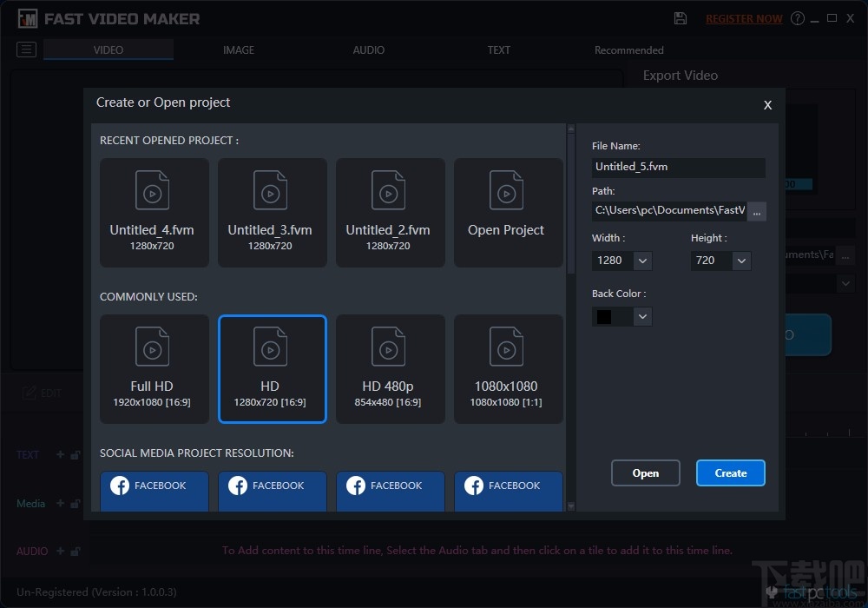Click the black Back Color swatch
Screen dimensions: 868x608
coord(604,317)
